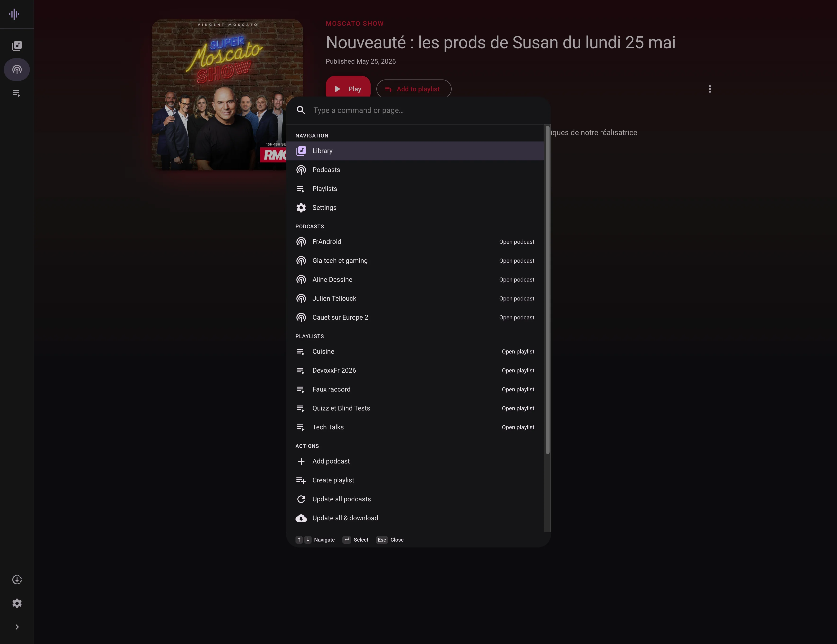Click the Tech Talks playlist icon
Viewport: 837px width, 644px height.
pyautogui.click(x=301, y=427)
